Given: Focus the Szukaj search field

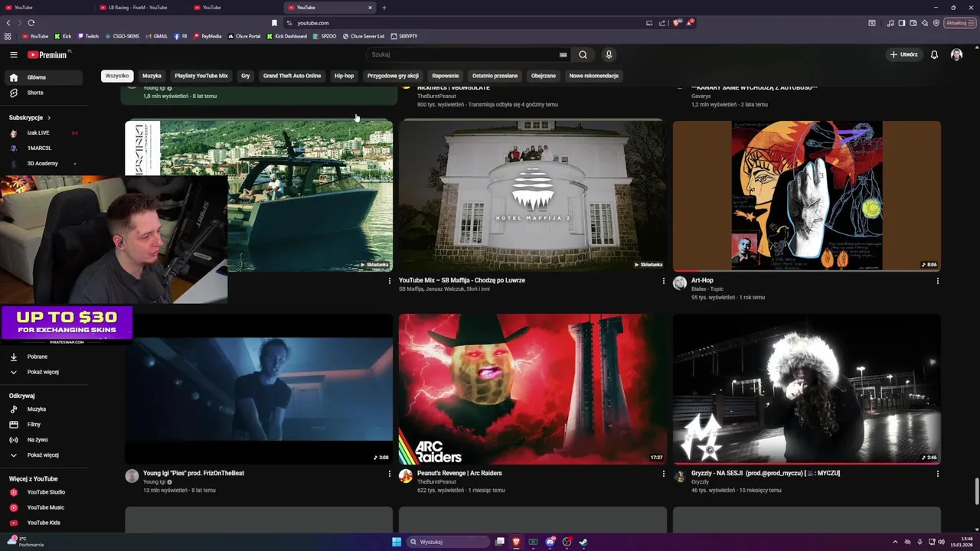Looking at the screenshot, I should (463, 54).
